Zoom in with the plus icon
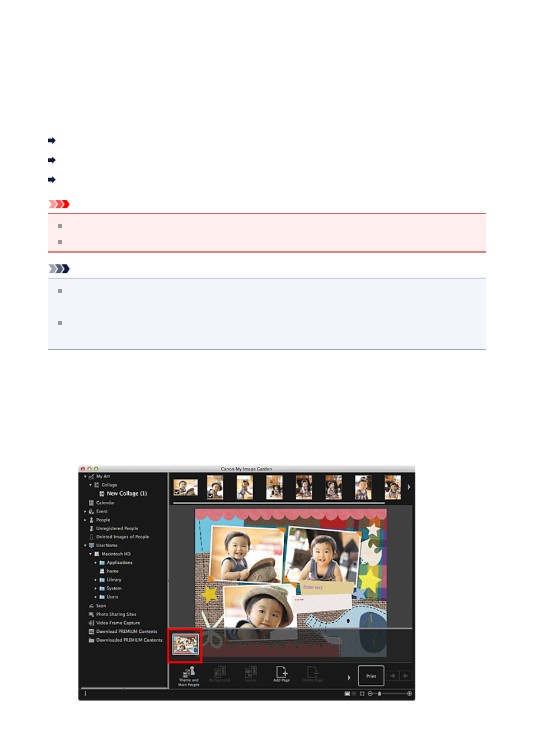The width and height of the screenshot is (534, 756). 410,693
